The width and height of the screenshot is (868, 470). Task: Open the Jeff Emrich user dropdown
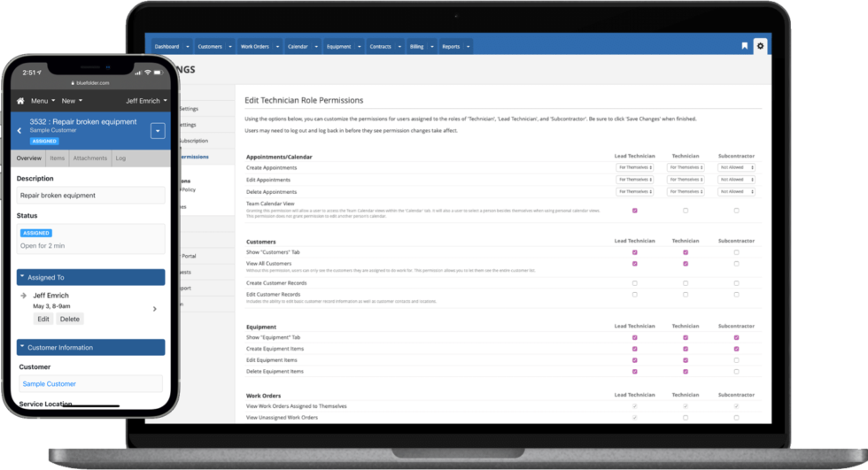coord(146,101)
